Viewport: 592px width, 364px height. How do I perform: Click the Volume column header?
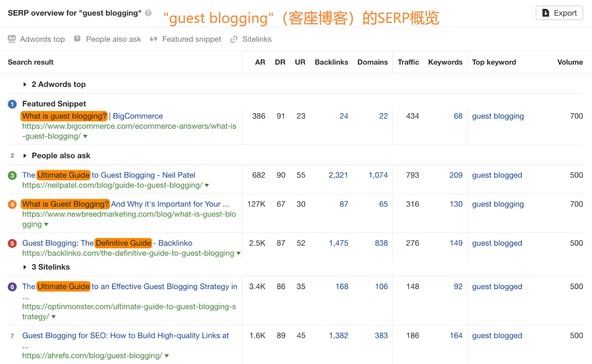pyautogui.click(x=570, y=62)
